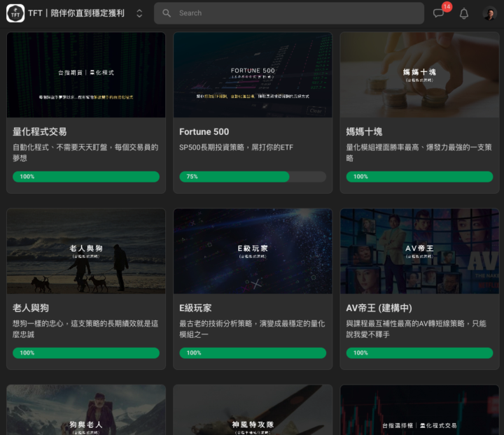
Task: Open the AV帝王 course thumbnail
Action: 419,251
